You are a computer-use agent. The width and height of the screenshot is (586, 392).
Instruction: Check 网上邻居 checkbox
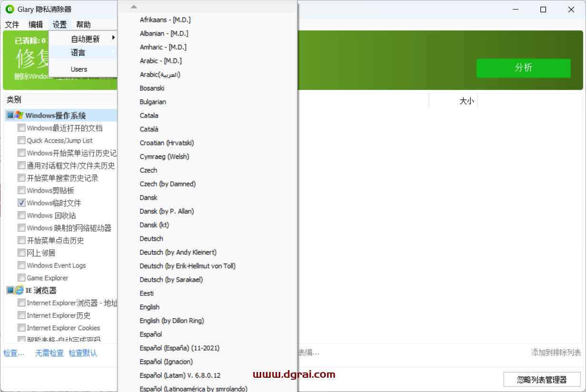click(21, 253)
